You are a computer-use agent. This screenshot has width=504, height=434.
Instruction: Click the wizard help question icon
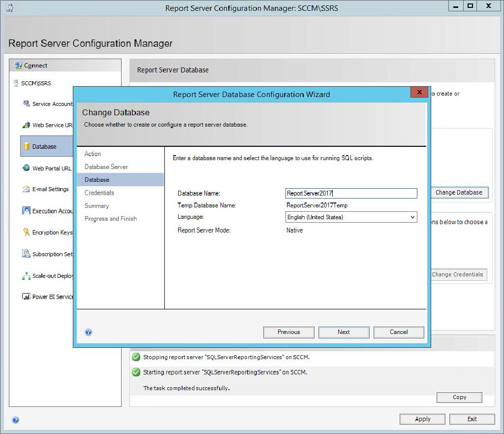[89, 333]
